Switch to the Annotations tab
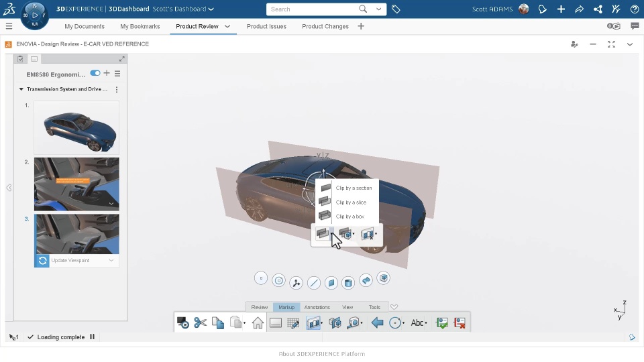Screen dimensions: 644x362 tap(317, 307)
